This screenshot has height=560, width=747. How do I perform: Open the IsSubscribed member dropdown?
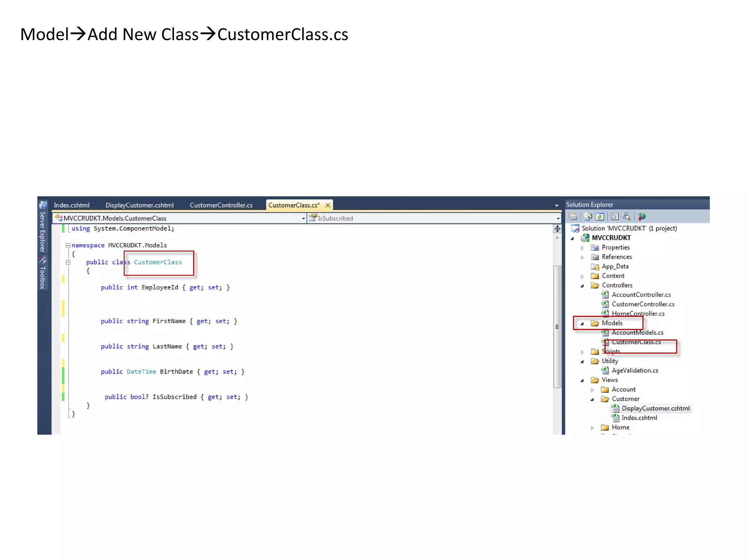558,218
